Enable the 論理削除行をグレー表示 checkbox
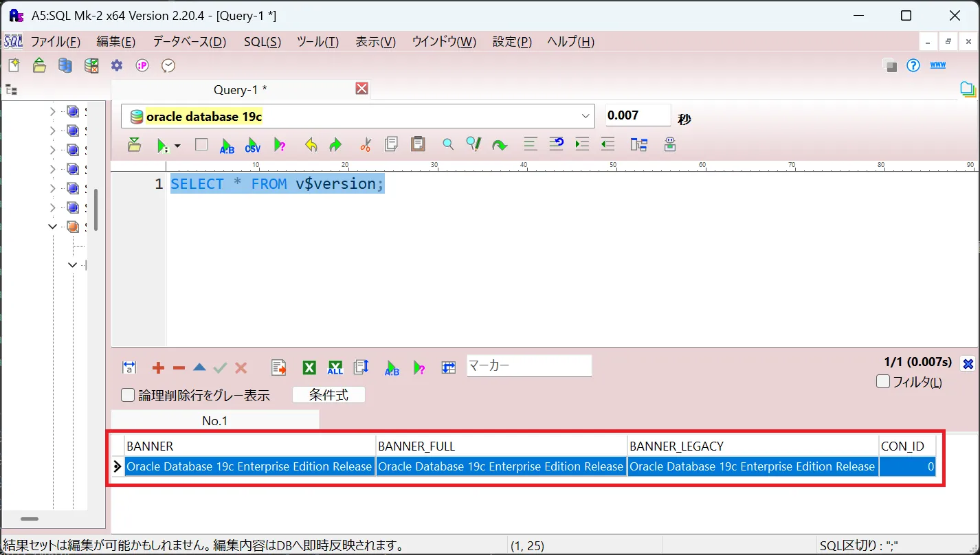 tap(127, 395)
